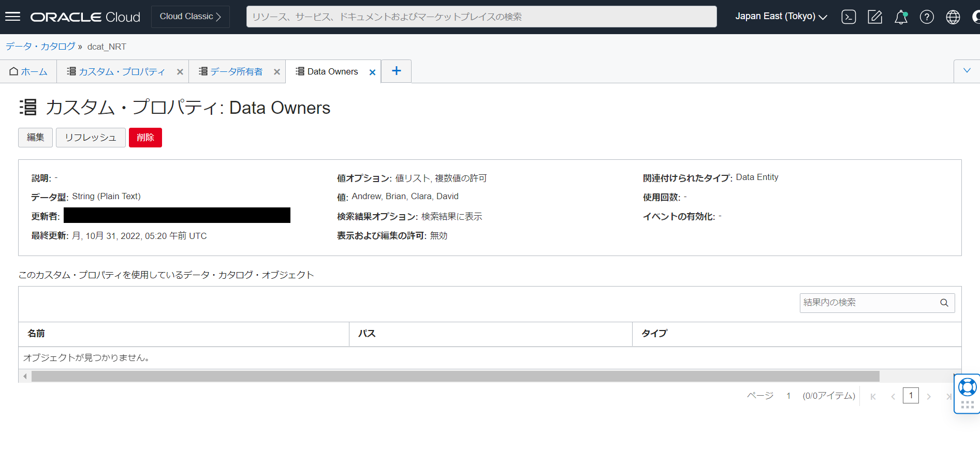This screenshot has height=450, width=980.
Task: Click the データ・カタログ breadcrumb link
Action: coord(40,47)
